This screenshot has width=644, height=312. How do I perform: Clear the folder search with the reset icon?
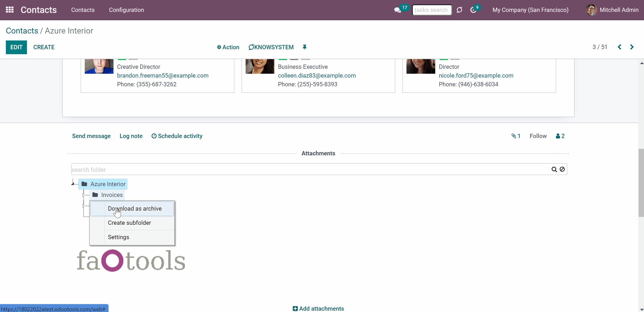(x=562, y=169)
